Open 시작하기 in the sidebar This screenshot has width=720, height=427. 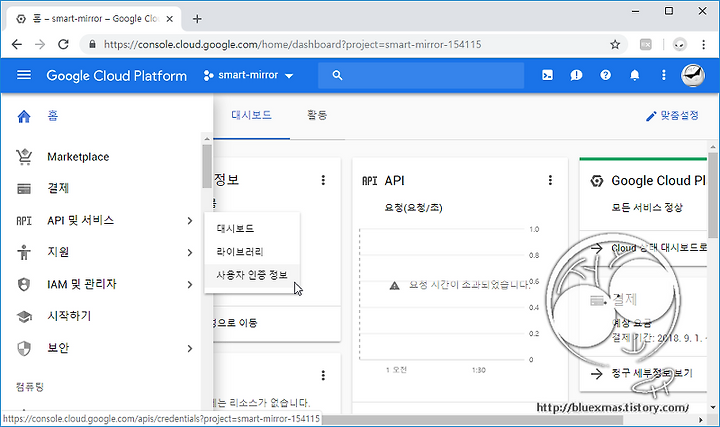69,316
